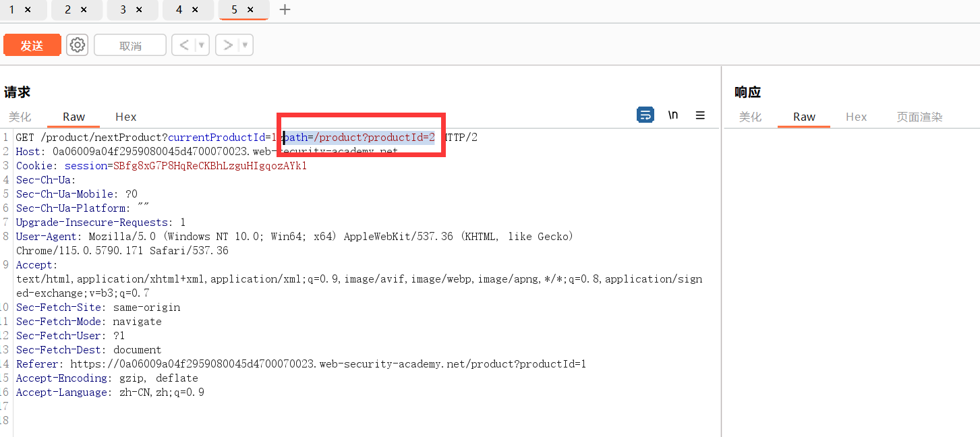Add a new Repeater tab with plus icon
Image resolution: width=980 pixels, height=437 pixels.
pyautogui.click(x=285, y=9)
